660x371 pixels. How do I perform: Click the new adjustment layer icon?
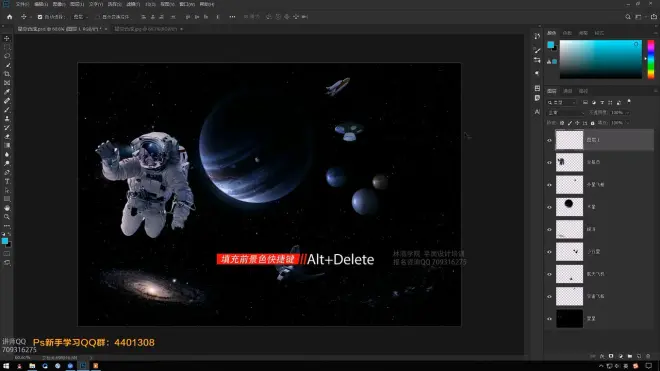tap(620, 356)
